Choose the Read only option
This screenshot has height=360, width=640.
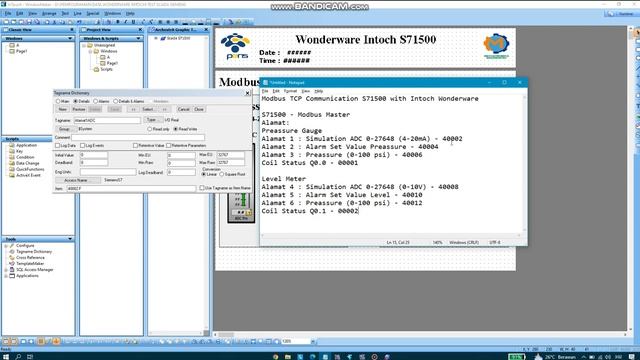coord(150,129)
